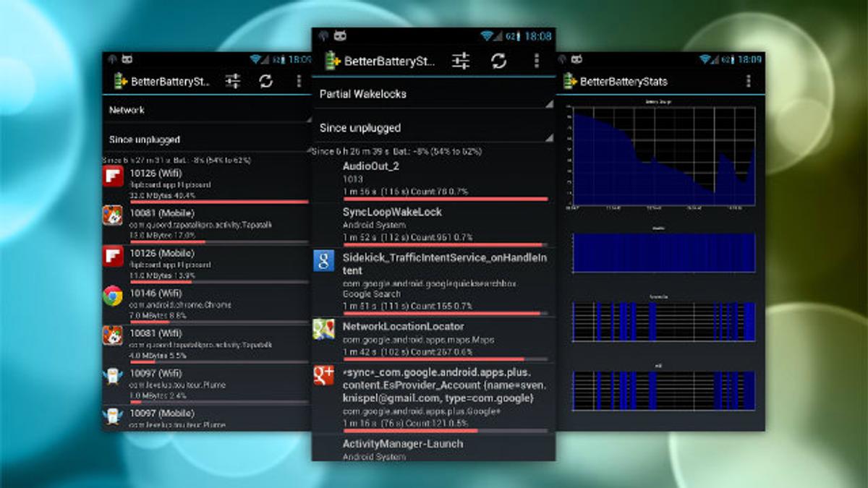The image size is (868, 488).
Task: Open the sync EsProvider_Account Google+ entry
Action: [434, 399]
